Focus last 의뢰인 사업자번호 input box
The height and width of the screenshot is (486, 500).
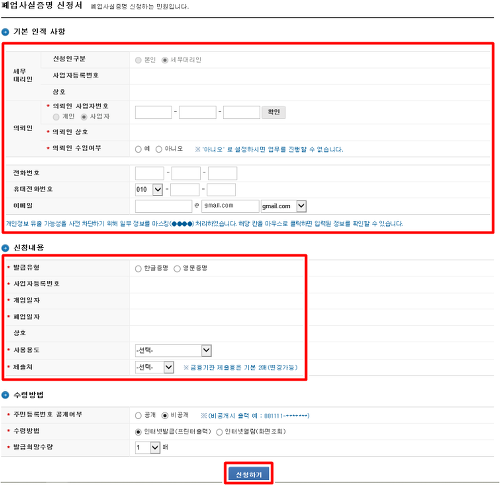click(x=242, y=112)
